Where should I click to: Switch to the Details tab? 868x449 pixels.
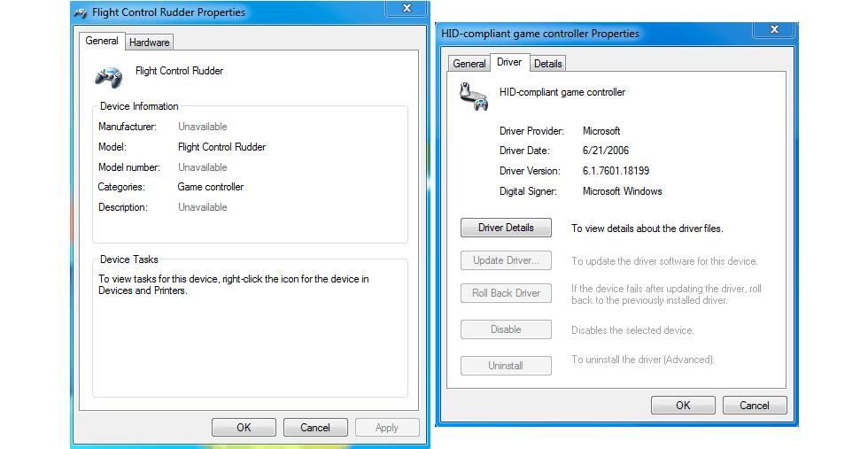coord(548,64)
